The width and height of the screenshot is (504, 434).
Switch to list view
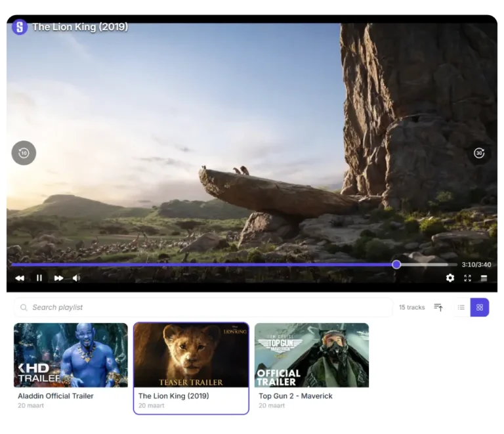pos(461,308)
